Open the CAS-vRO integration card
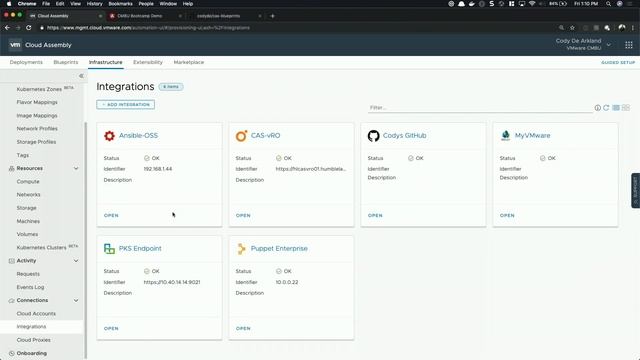The image size is (640, 360). pos(243,216)
